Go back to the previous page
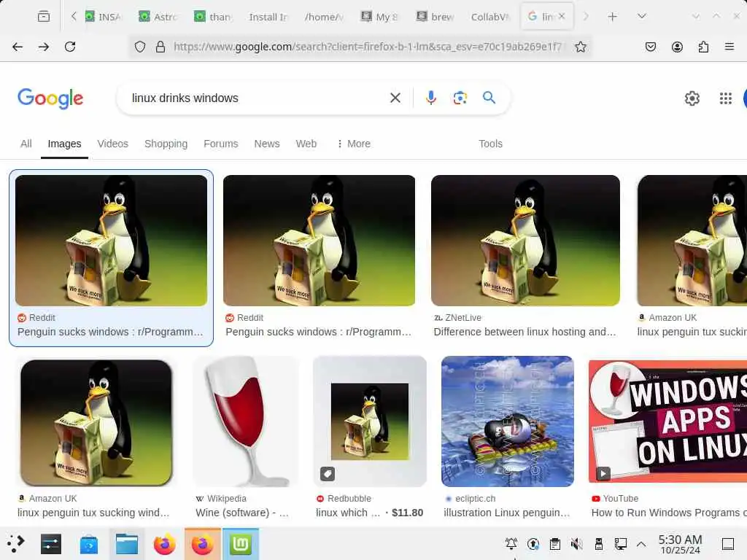This screenshot has width=747, height=560. pyautogui.click(x=18, y=47)
